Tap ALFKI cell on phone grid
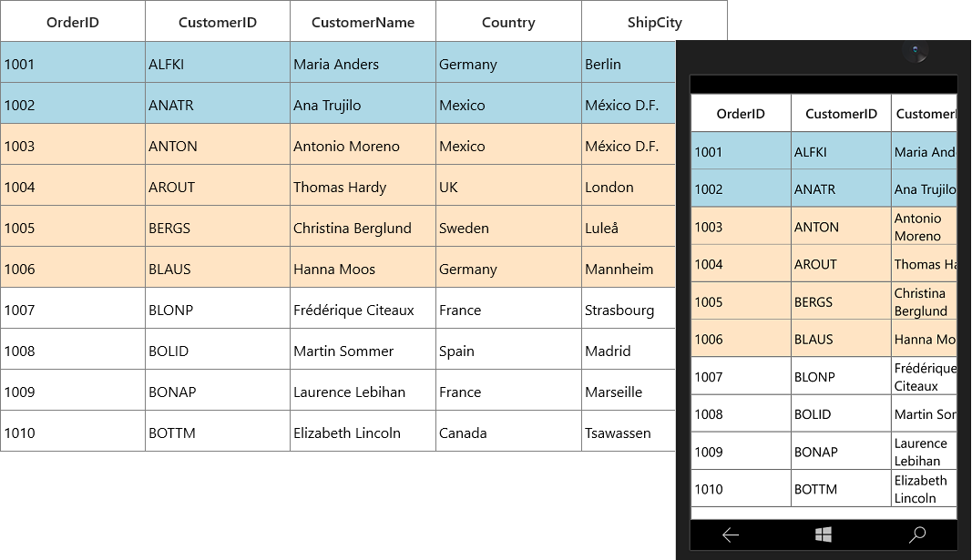The width and height of the screenshot is (972, 560). coord(841,151)
